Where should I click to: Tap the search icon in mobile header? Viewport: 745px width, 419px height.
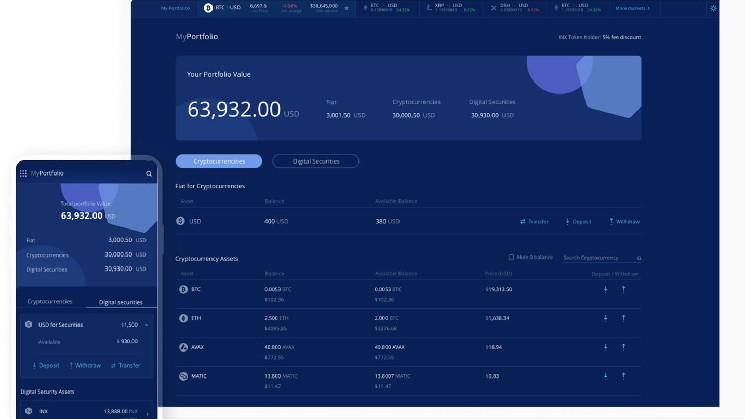(149, 173)
